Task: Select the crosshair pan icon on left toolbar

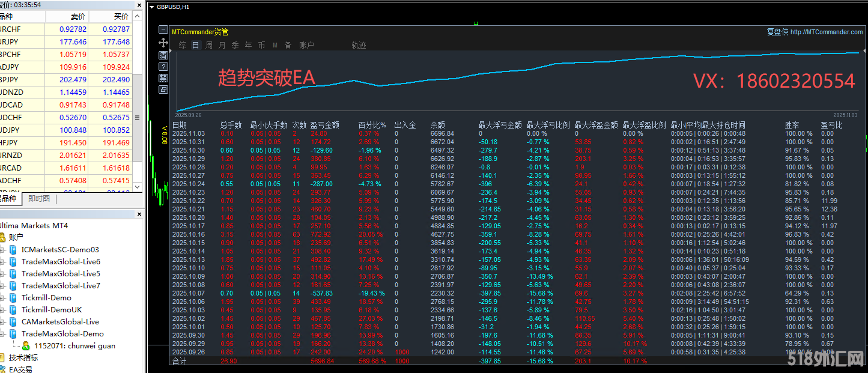Action: pos(163,43)
